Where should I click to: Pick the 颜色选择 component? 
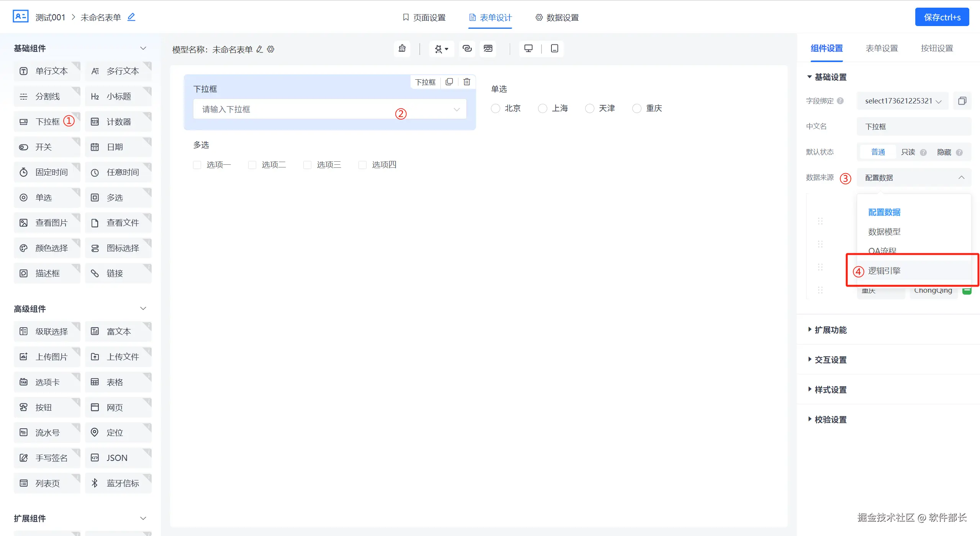(x=47, y=248)
